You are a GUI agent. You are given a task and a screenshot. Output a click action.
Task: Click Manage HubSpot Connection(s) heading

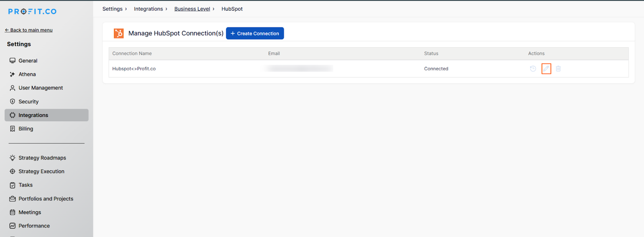coord(176,33)
